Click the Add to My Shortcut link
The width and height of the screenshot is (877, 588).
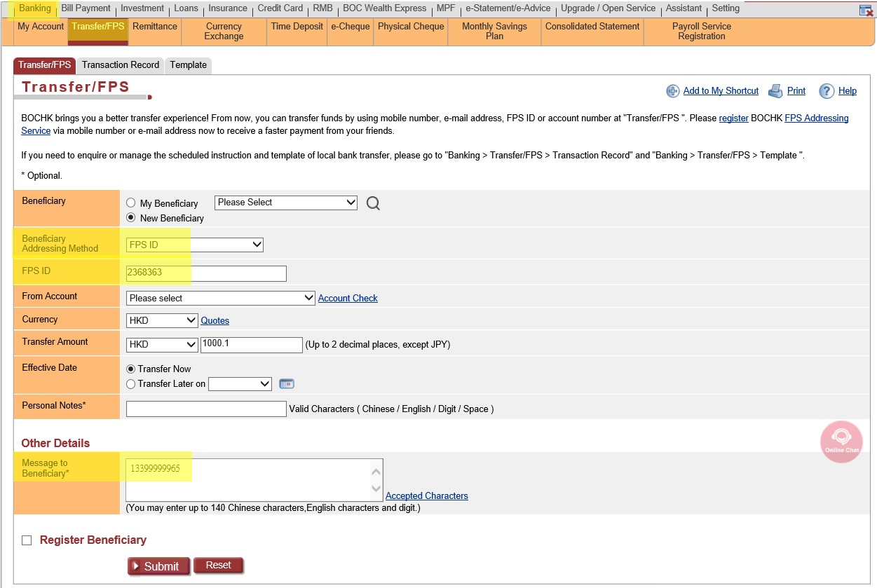(x=721, y=91)
